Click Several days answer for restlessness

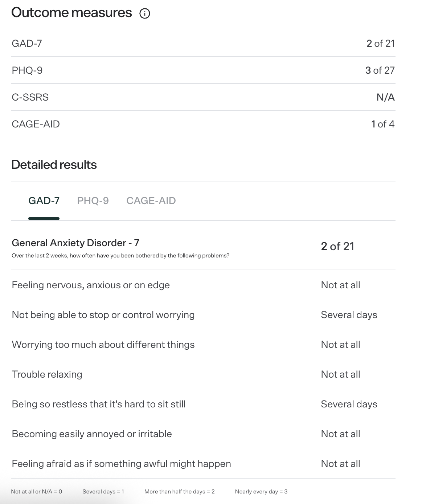(x=349, y=404)
